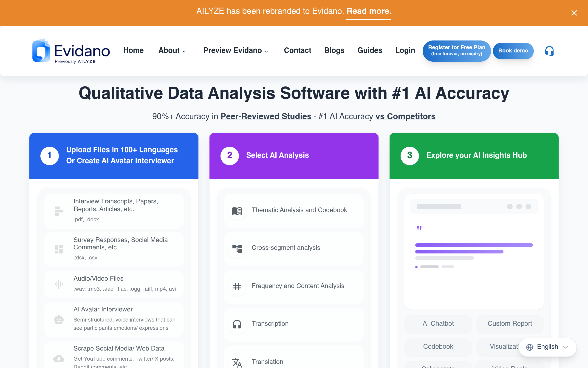The height and width of the screenshot is (368, 588).
Task: Select the Frequency and Content Analysis card
Action: [294, 287]
